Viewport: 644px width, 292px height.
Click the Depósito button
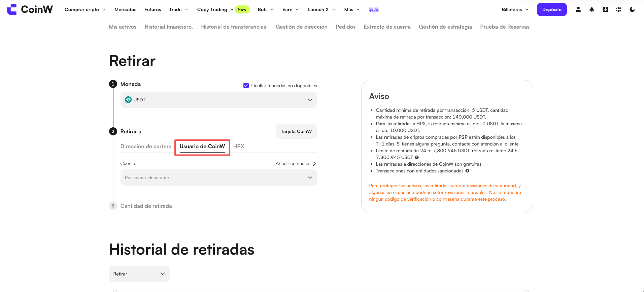coord(552,9)
